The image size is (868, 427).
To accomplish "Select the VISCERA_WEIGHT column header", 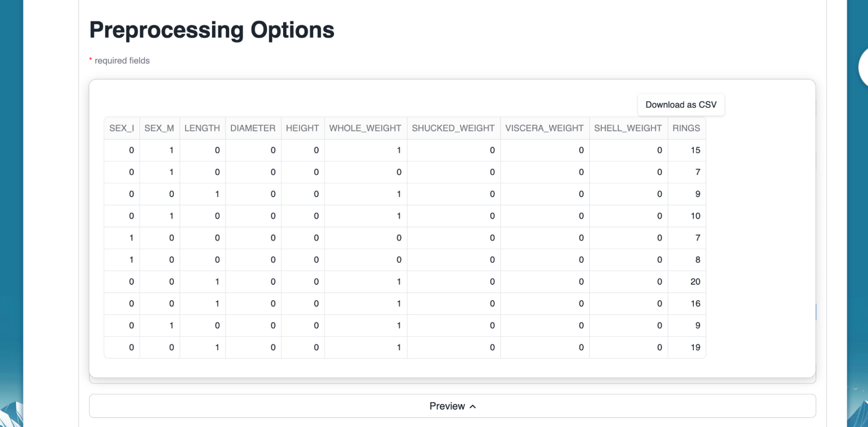I will click(x=544, y=128).
